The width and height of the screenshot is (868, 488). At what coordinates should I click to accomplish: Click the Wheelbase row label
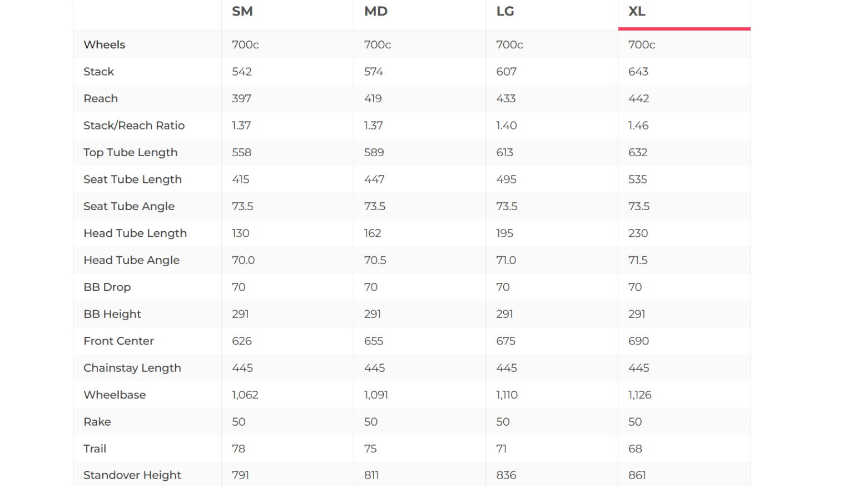click(115, 395)
